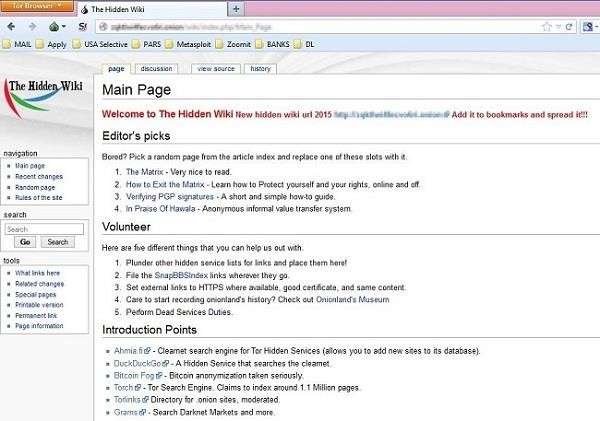Open the Tor Browser orange menu button
This screenshot has width=600, height=421.
click(x=37, y=6)
